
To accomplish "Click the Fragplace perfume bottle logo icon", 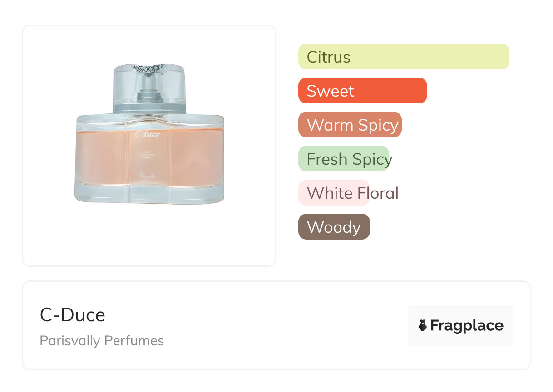I will tap(423, 325).
